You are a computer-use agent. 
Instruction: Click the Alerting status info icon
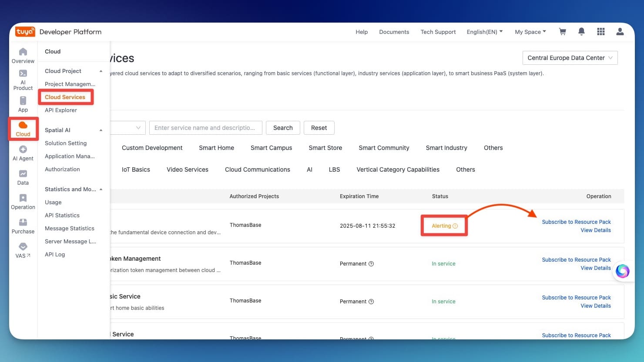pos(455,226)
